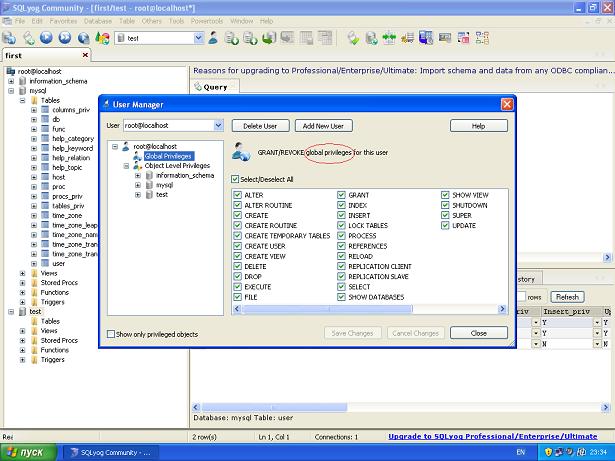Toggle the SUPER privilege checkbox
615x461 pixels.
click(445, 215)
